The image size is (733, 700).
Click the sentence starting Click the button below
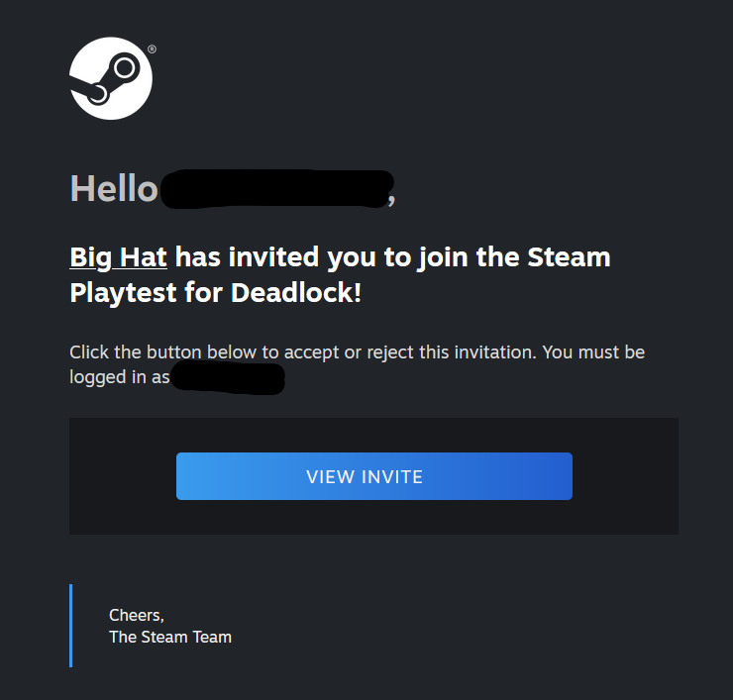[x=358, y=364]
